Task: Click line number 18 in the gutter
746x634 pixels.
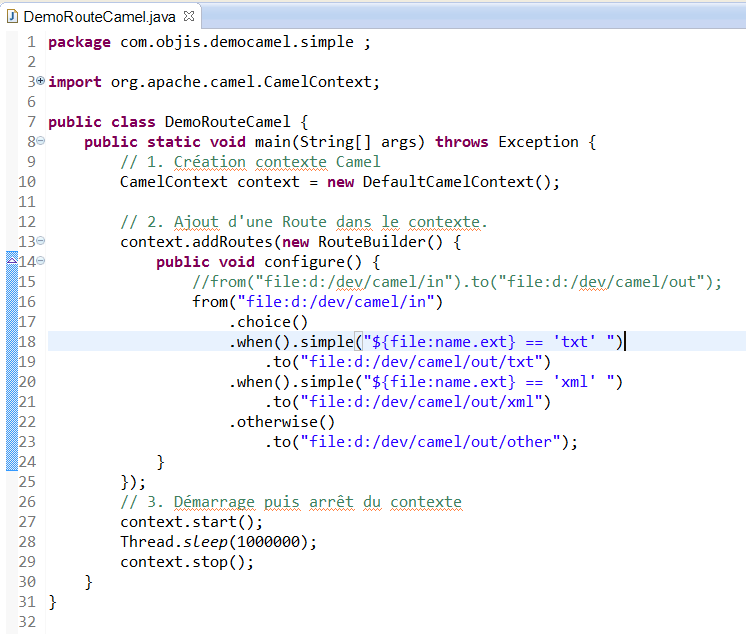Action: [27, 342]
